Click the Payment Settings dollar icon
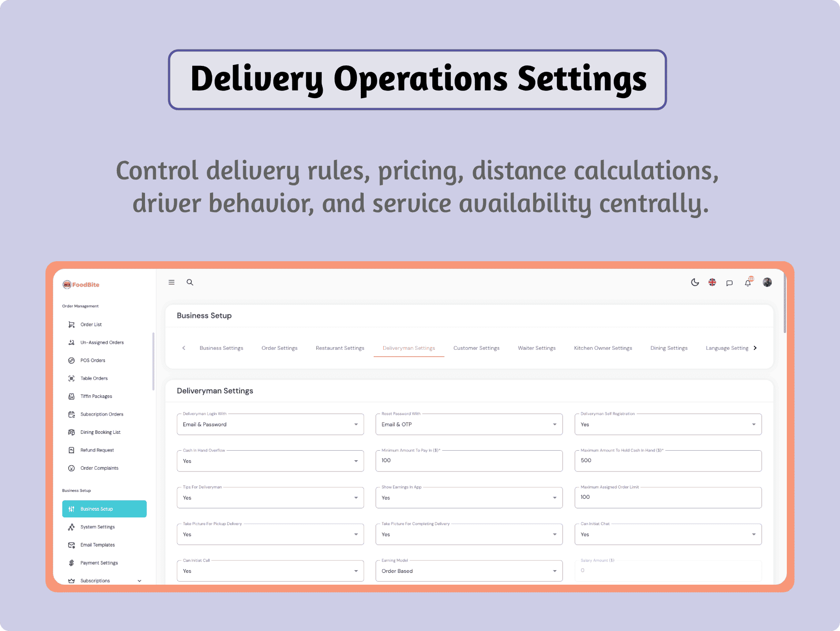The image size is (840, 631). (71, 563)
